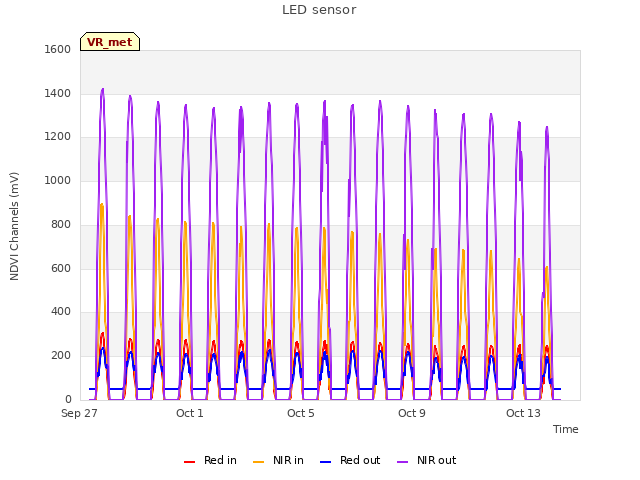Click the 1000 y-axis tick label

[x=58, y=180]
